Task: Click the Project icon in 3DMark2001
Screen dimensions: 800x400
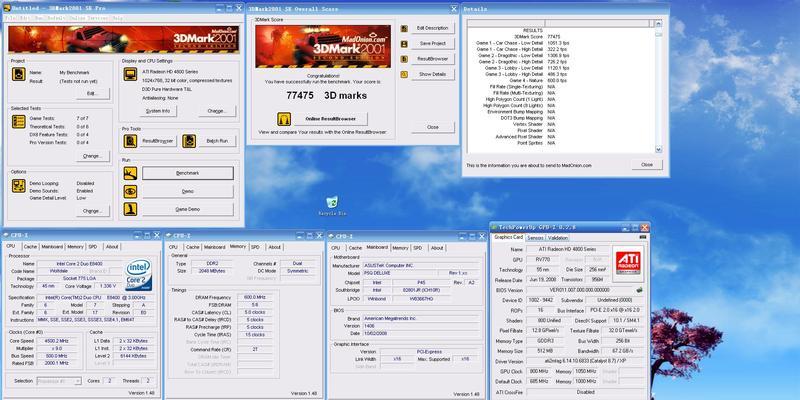Action: pyautogui.click(x=18, y=74)
